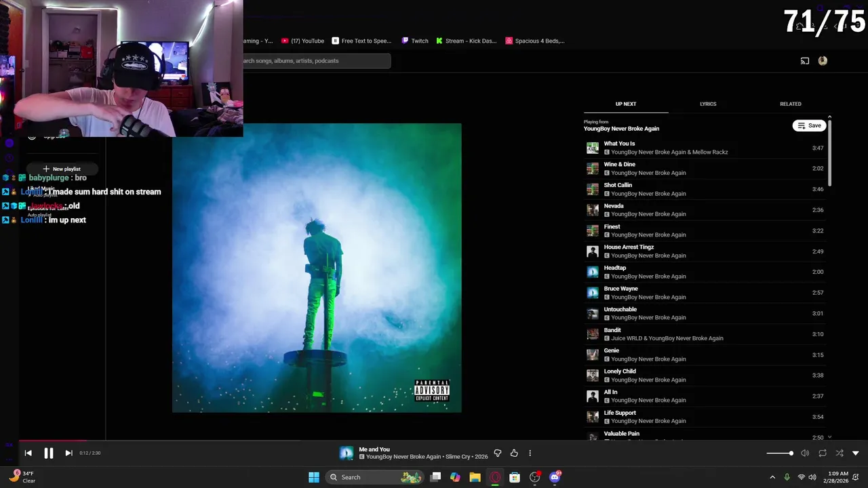Play Shot Callin from the queue
Viewport: 868px width, 488px height.
coord(705,189)
